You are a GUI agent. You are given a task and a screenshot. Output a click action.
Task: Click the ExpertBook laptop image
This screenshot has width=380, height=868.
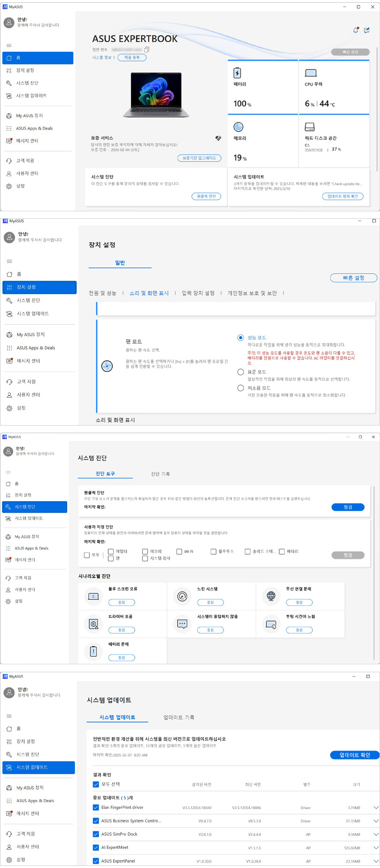point(156,95)
